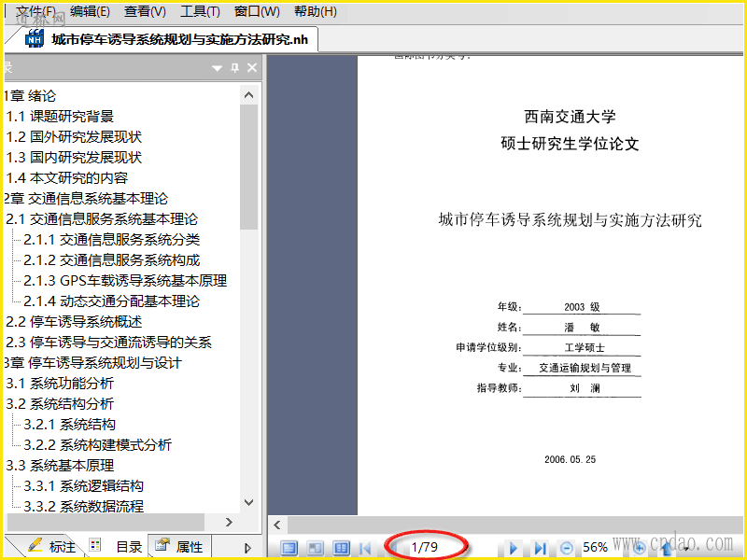Screen dimensions: 747x560
Task: Click the outline vertical scrollbar thumb
Action: tap(248, 167)
